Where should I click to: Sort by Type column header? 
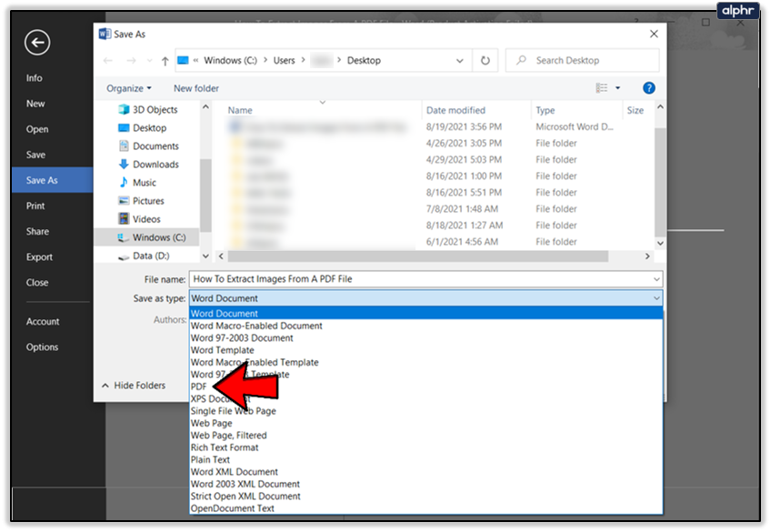(x=546, y=111)
